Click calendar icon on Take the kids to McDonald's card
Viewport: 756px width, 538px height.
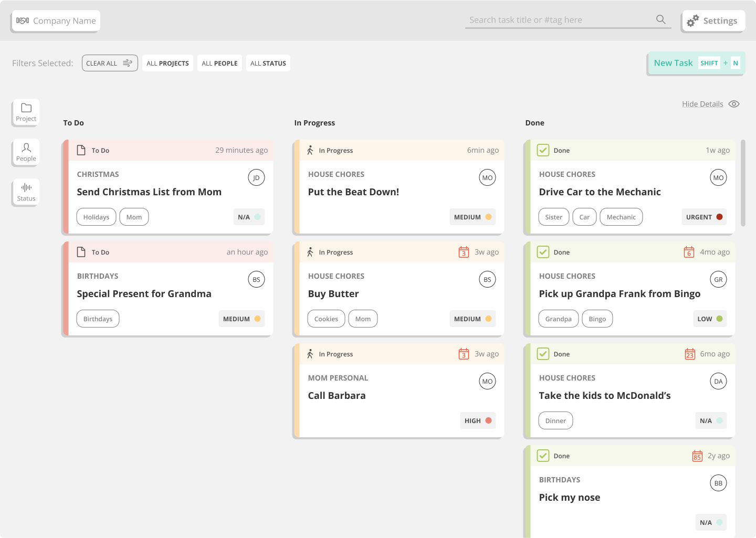[690, 354]
